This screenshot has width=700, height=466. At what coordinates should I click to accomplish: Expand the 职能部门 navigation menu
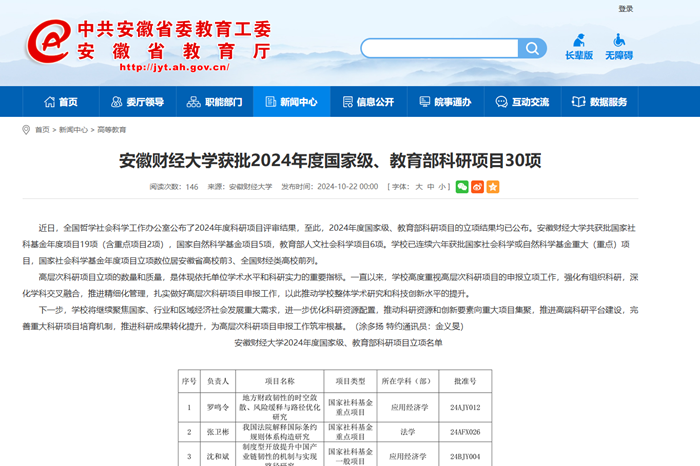(x=214, y=102)
